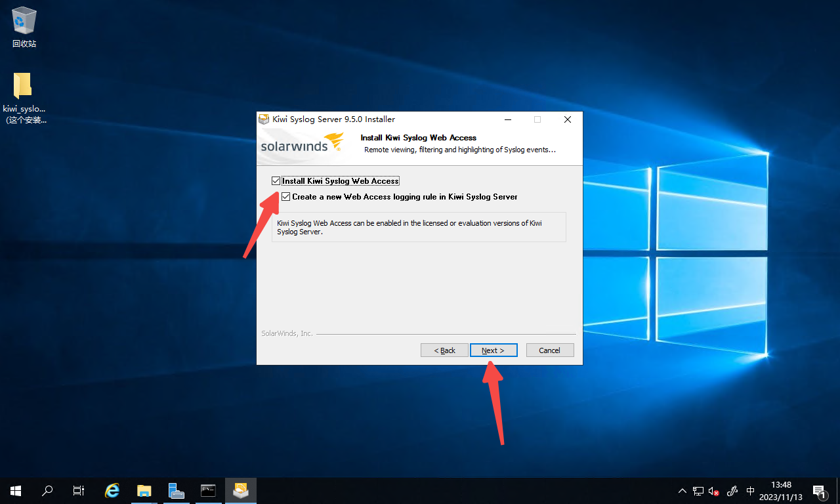This screenshot has width=840, height=504.
Task: Show hidden tray icons chevron
Action: 682,491
